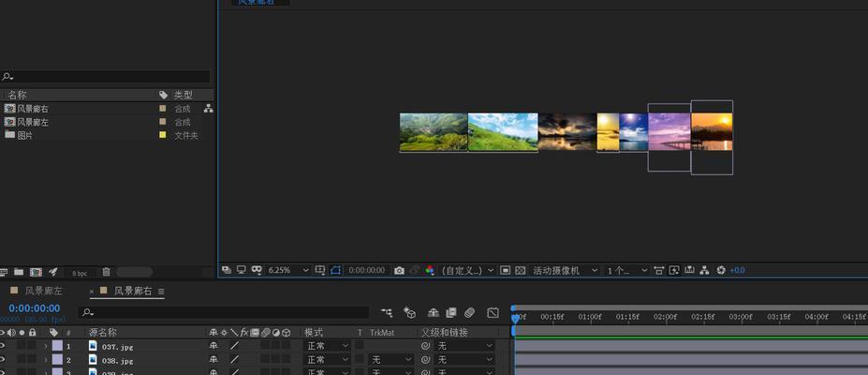Viewport: 868px width, 375px height.
Task: Select the 风景廊右 timeline tab
Action: [x=133, y=291]
